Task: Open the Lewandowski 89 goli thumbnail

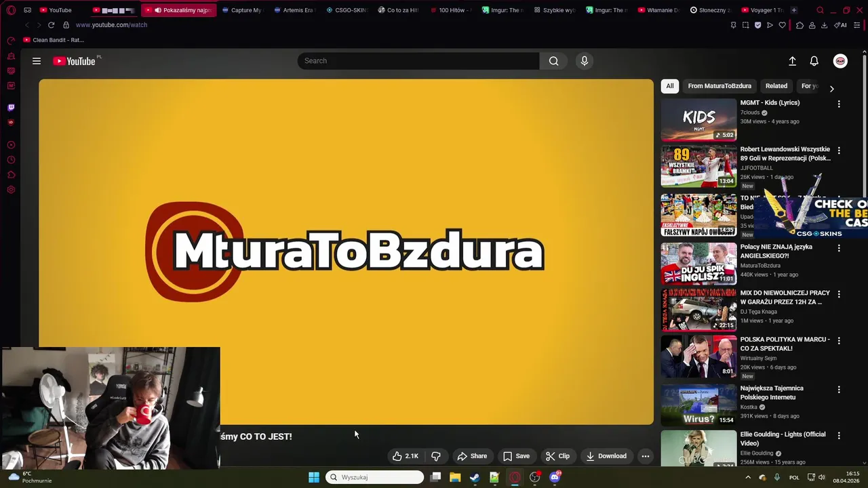Action: pos(698,166)
